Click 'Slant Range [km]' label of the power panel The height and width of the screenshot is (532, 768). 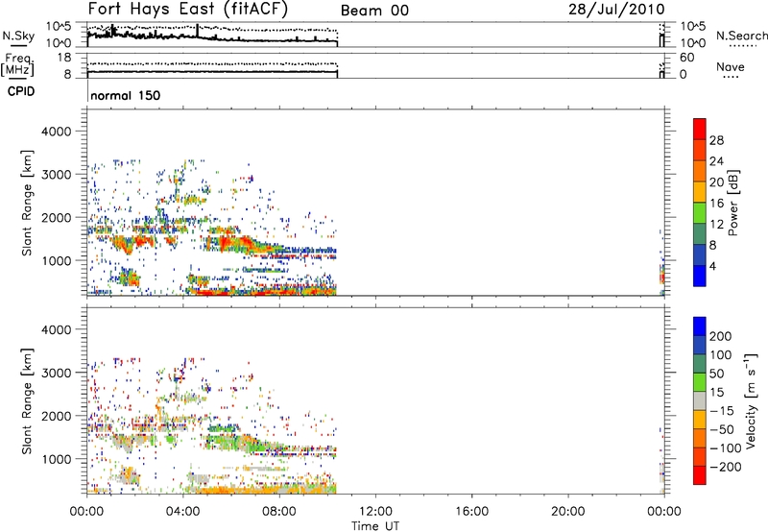27,203
